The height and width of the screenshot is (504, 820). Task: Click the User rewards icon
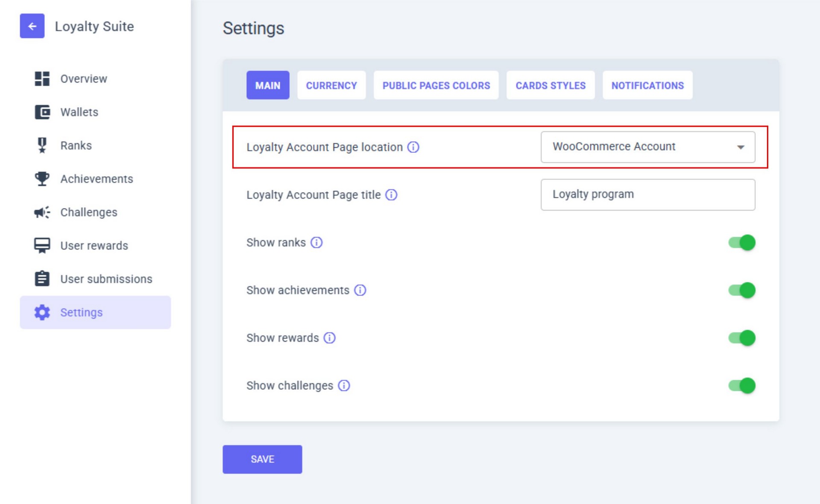point(42,245)
